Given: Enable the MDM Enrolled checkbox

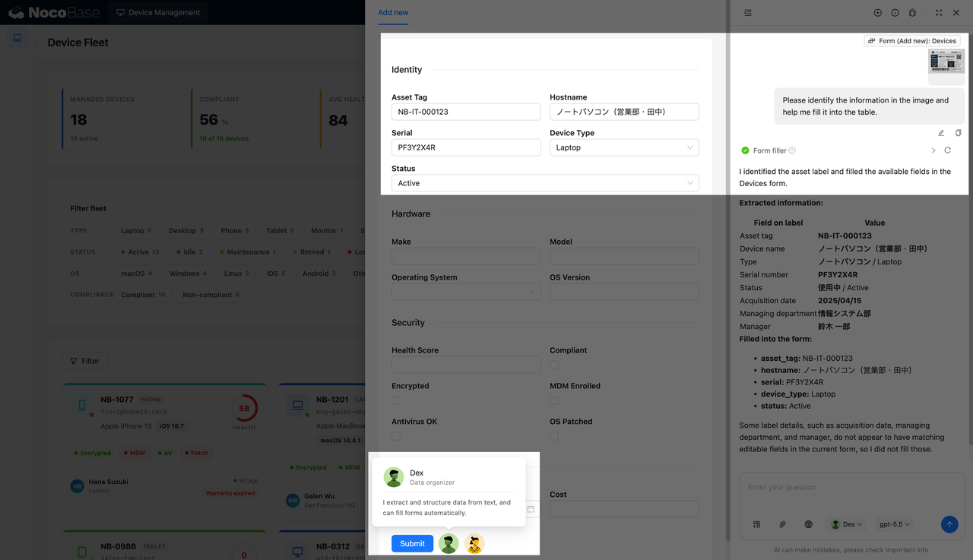Looking at the screenshot, I should [554, 400].
